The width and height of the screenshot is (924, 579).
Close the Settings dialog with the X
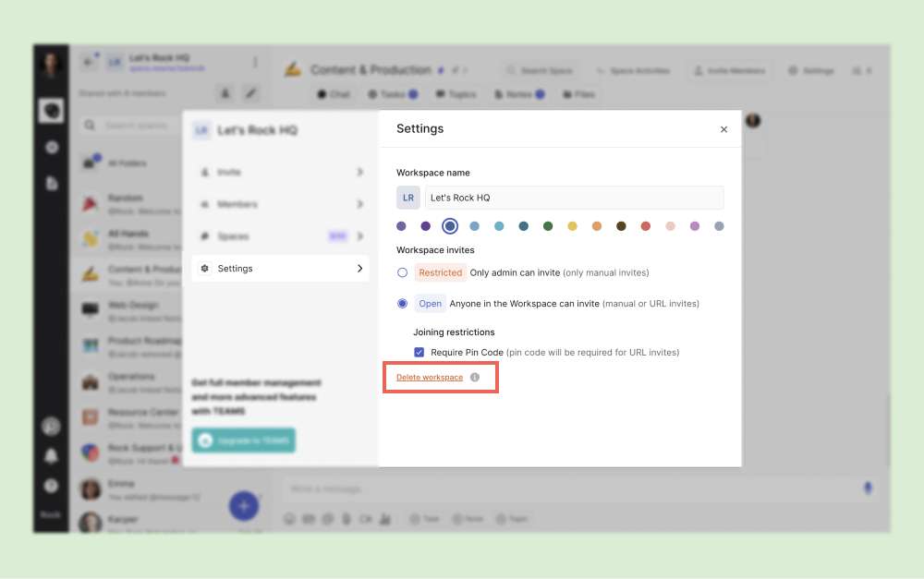click(723, 130)
